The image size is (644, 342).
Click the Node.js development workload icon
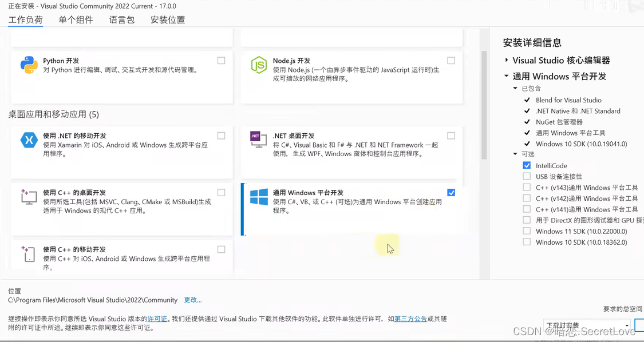(x=259, y=65)
